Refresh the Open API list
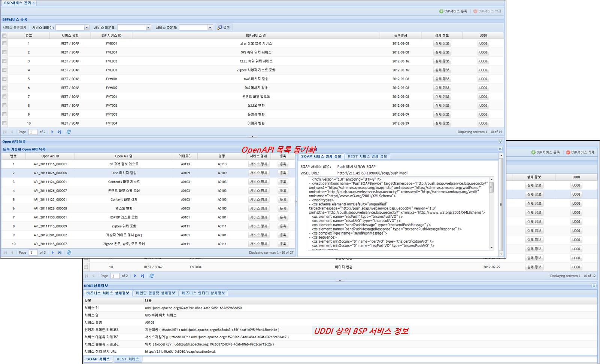This screenshot has height=364, width=600. tap(69, 253)
